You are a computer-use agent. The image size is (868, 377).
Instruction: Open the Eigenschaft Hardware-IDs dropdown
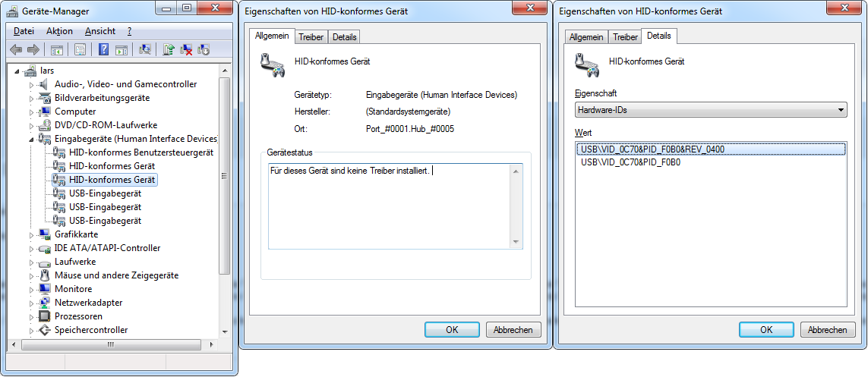point(711,110)
